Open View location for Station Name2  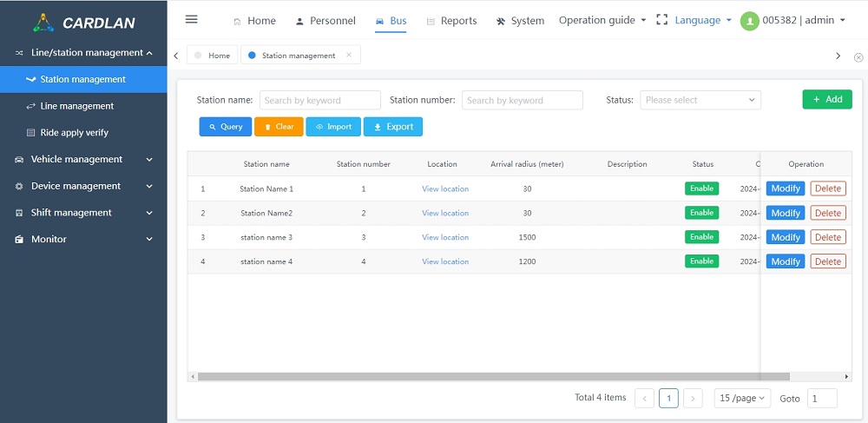click(x=445, y=213)
